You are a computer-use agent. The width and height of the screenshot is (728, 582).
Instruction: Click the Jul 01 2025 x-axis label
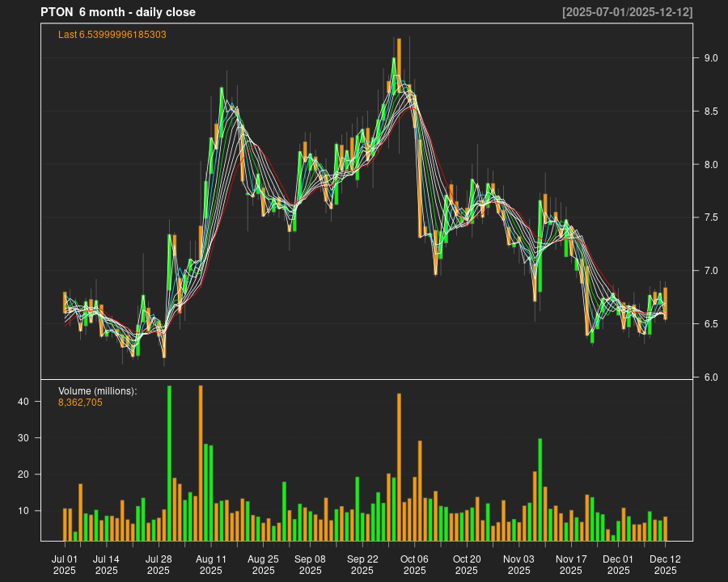(65, 564)
